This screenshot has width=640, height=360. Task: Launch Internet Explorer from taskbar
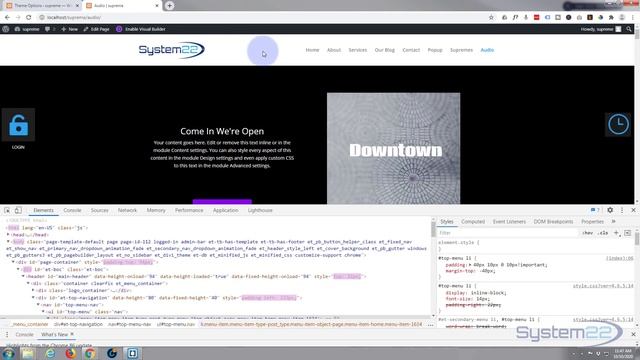click(x=50, y=353)
